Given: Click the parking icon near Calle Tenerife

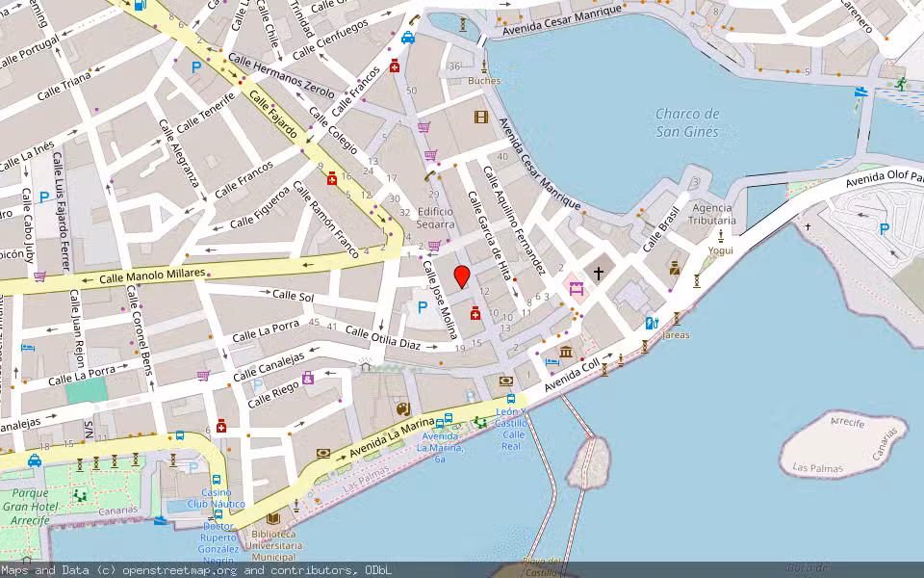Looking at the screenshot, I should [x=196, y=67].
